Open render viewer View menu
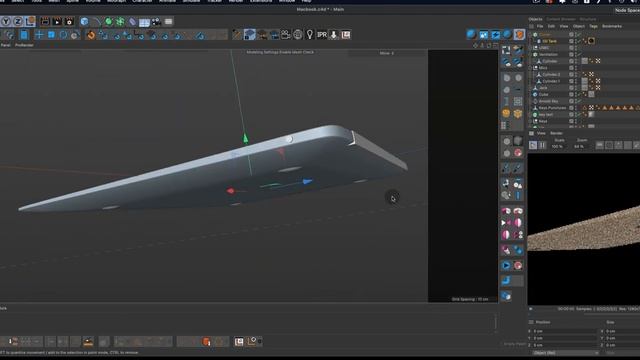 point(541,133)
